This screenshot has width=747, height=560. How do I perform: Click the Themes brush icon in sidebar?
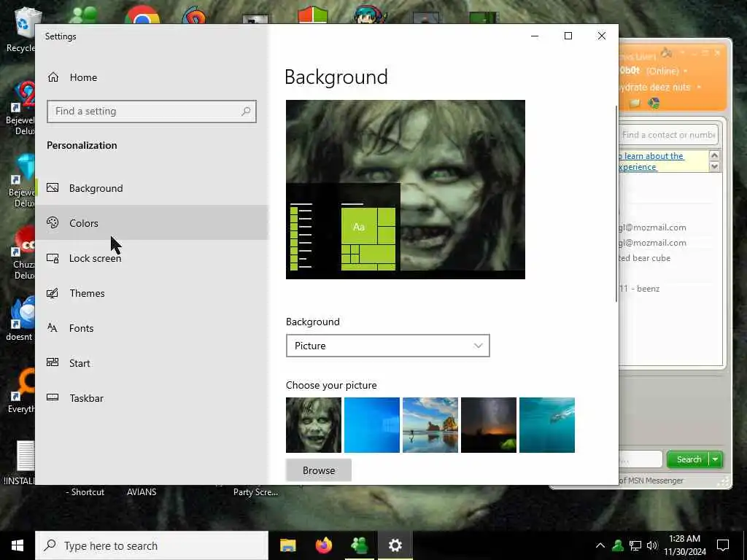click(53, 293)
